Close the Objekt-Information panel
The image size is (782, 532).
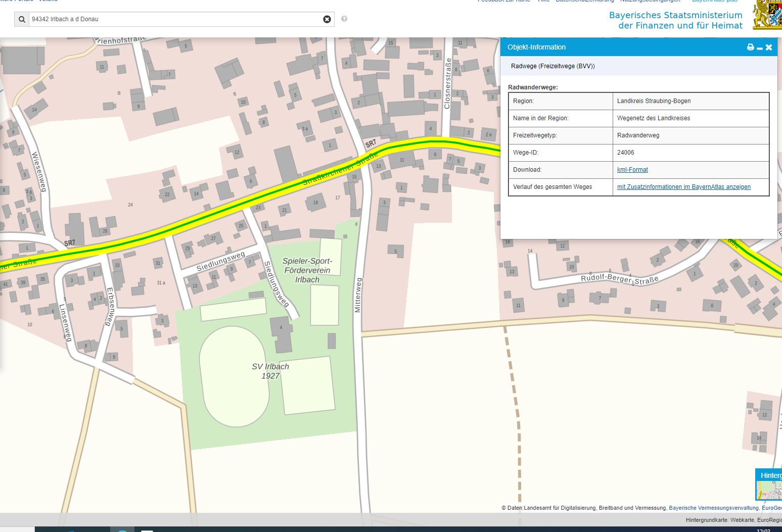(x=769, y=47)
